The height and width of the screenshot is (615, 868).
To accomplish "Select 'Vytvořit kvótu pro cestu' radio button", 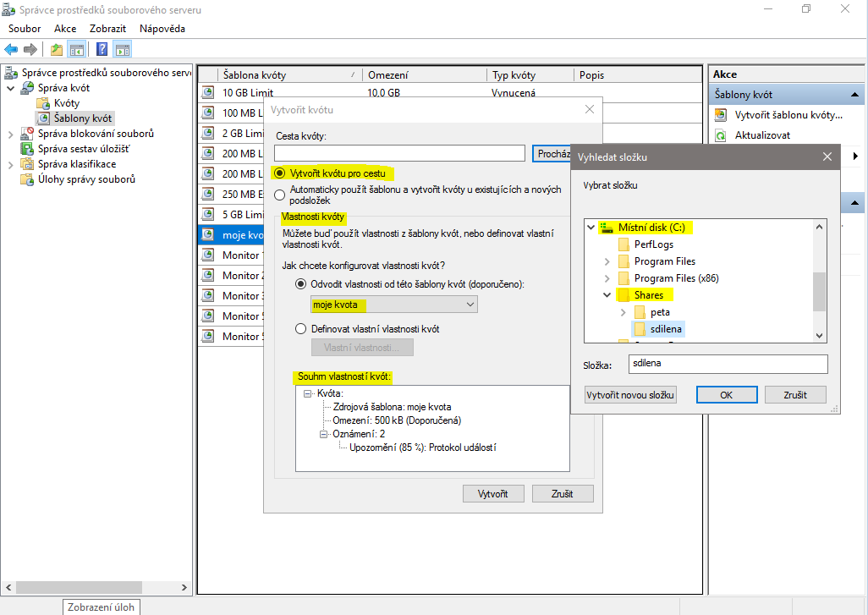I will [x=280, y=173].
